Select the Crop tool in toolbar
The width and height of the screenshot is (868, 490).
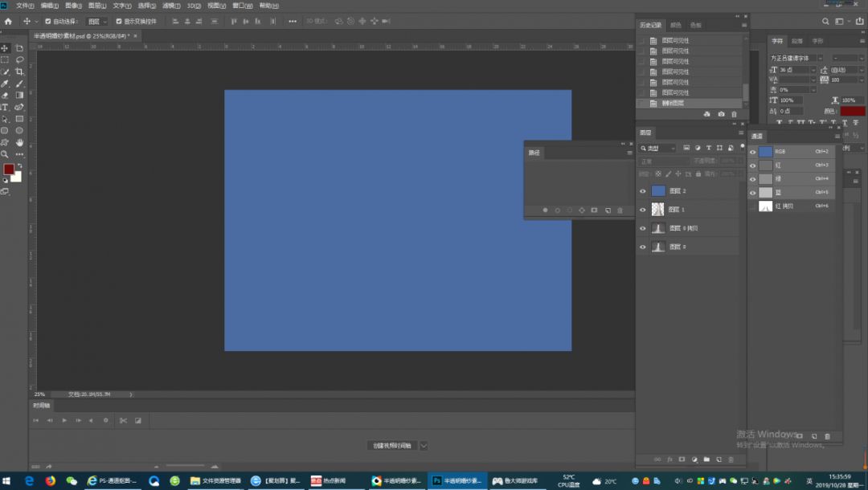(19, 71)
